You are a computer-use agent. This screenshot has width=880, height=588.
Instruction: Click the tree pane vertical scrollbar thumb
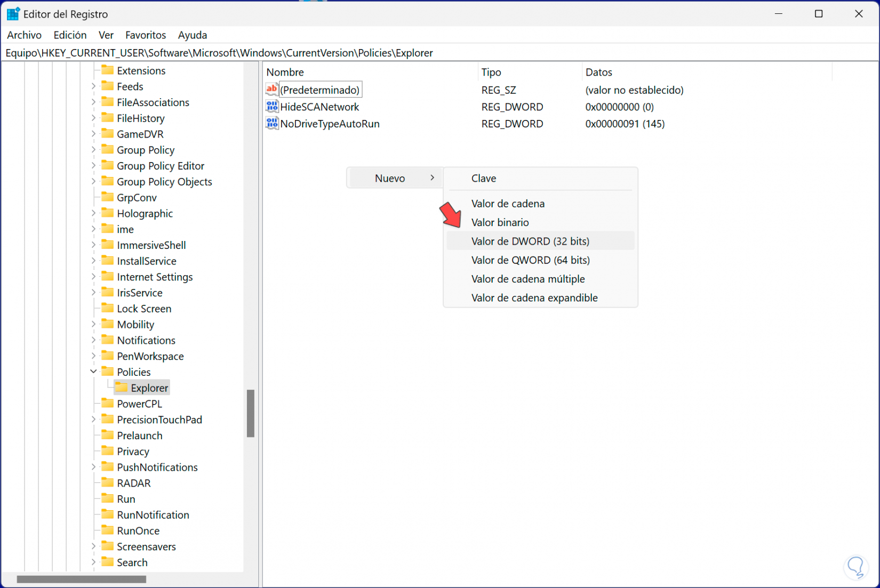(250, 413)
